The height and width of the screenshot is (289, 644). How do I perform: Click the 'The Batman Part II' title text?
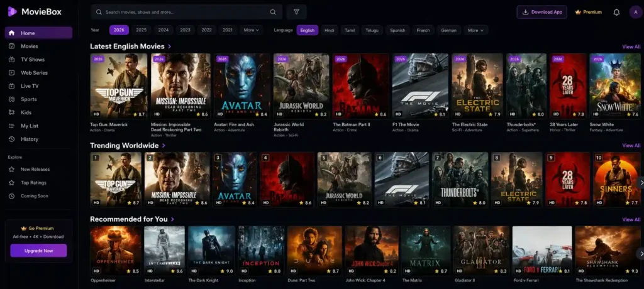(351, 124)
